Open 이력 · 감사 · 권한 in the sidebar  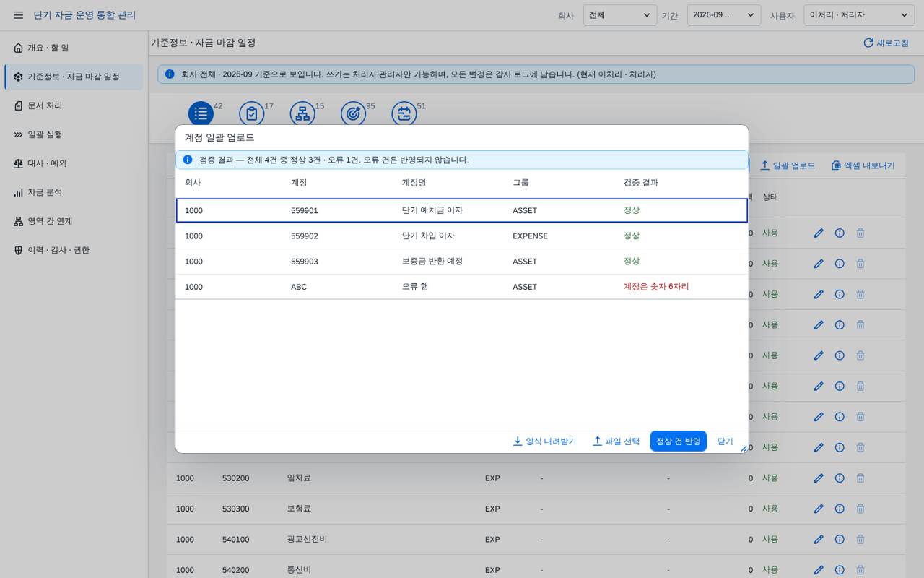tap(74, 250)
